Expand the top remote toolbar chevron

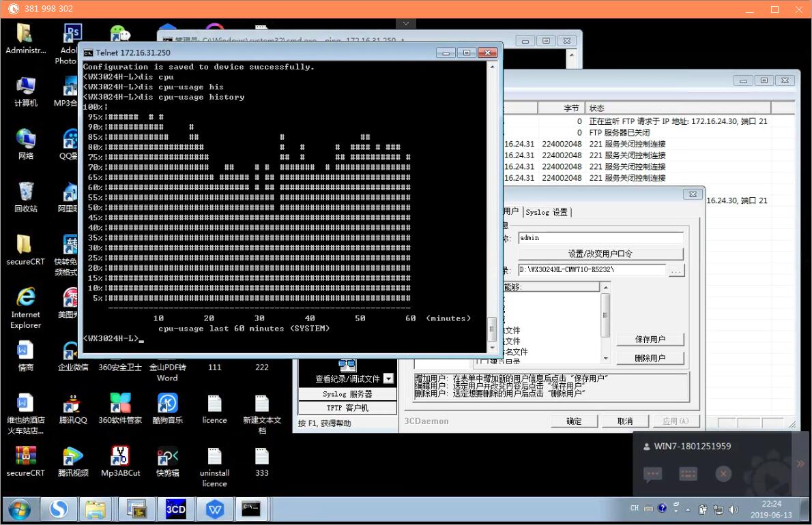pos(405,23)
